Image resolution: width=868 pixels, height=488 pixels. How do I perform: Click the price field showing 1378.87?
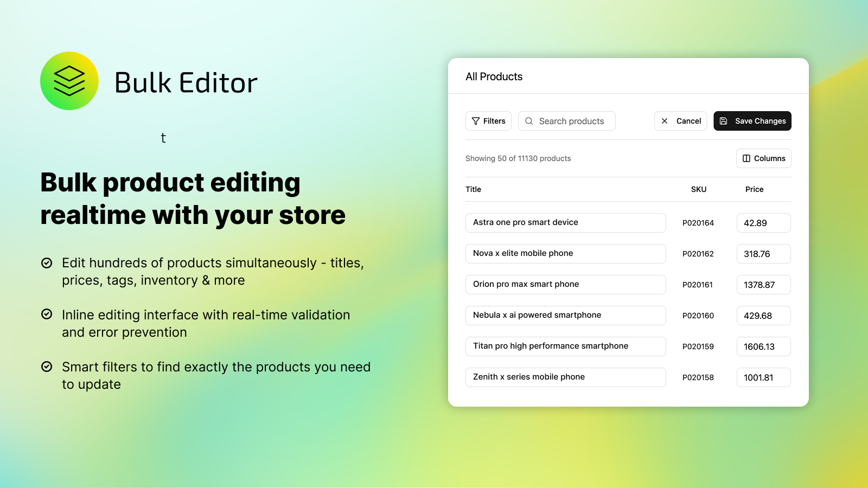764,285
